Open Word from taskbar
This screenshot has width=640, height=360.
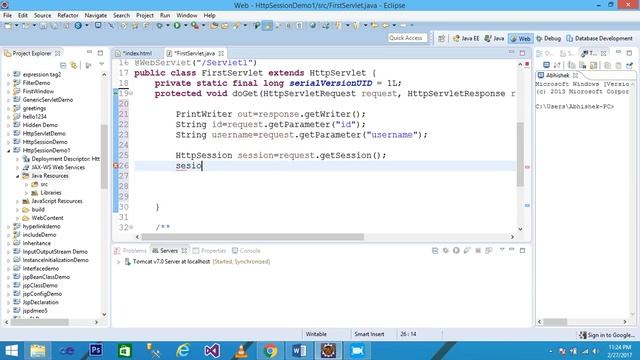[x=299, y=351]
